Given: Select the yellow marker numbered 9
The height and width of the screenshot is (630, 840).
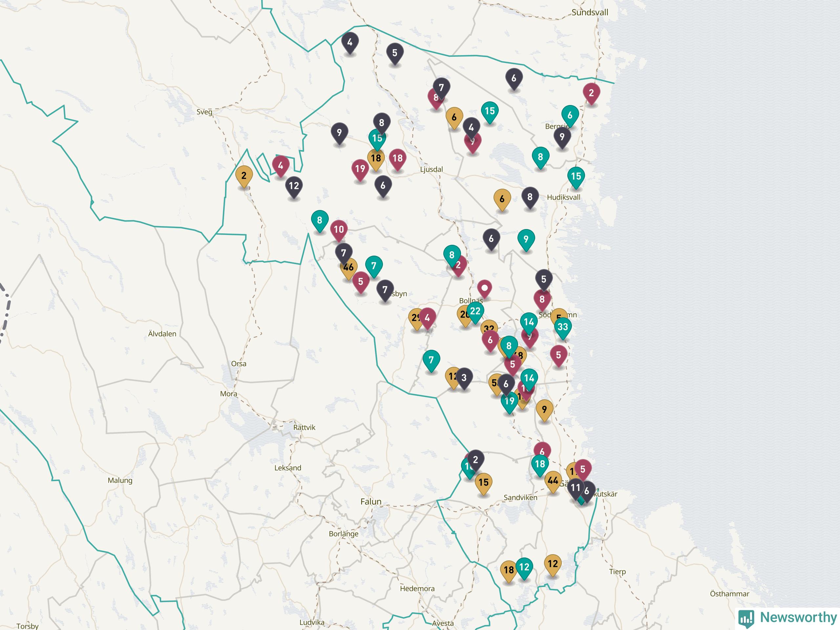Looking at the screenshot, I should (x=544, y=409).
